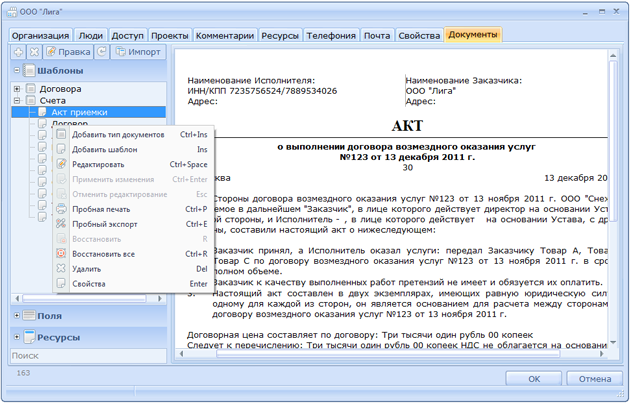
Task: Click the Счета folder icon
Action: [31, 100]
